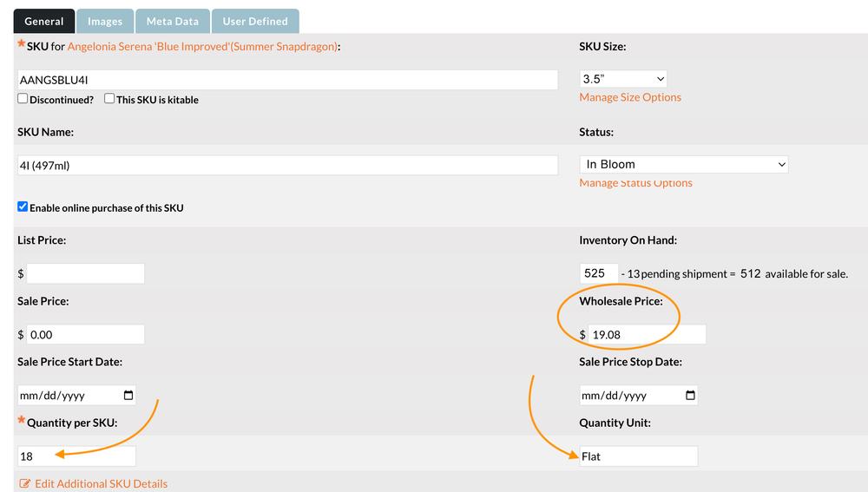Image resolution: width=868 pixels, height=492 pixels.
Task: Uncheck Enable online purchase of this SKU
Action: point(23,207)
